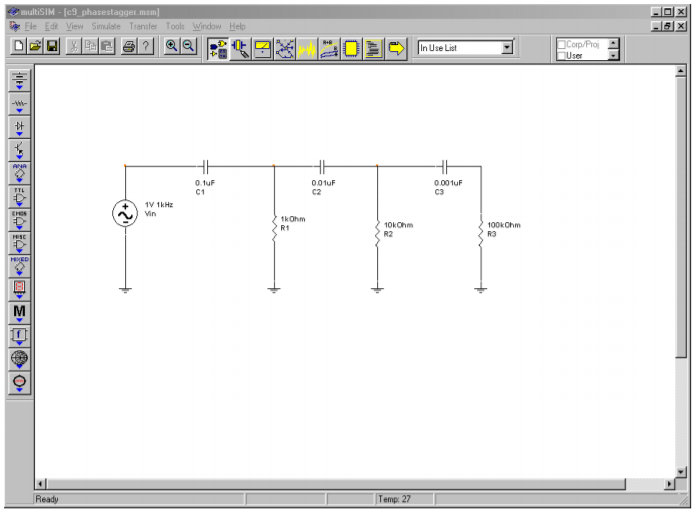Open the CMOS component bin
696x515 pixels.
[x=19, y=219]
